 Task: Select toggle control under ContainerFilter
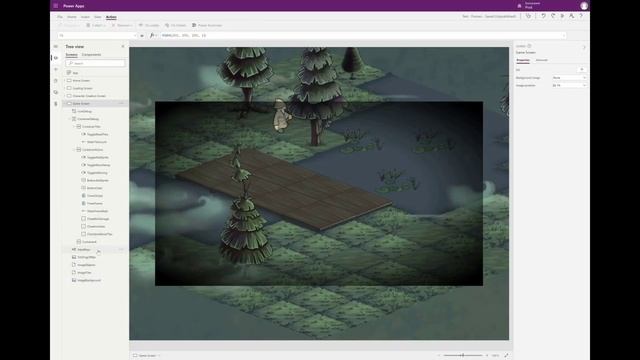[x=98, y=134]
